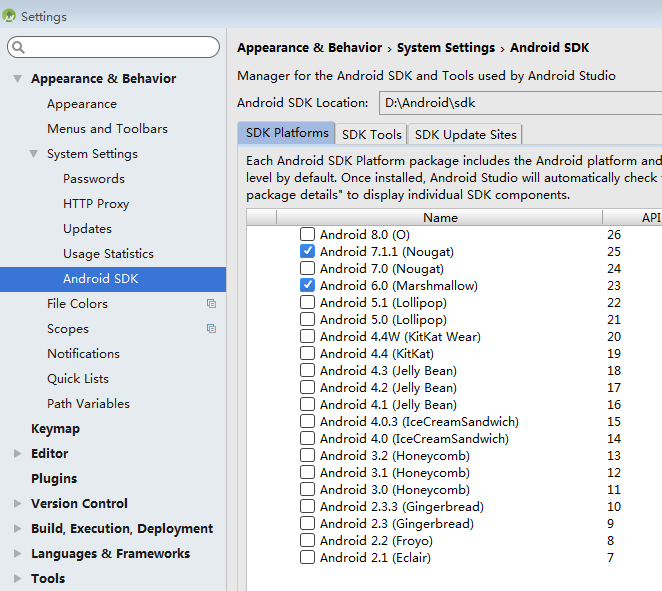Click the project-scope icon next to Scopes
Image resolution: width=662 pixels, height=591 pixels.
pos(212,328)
